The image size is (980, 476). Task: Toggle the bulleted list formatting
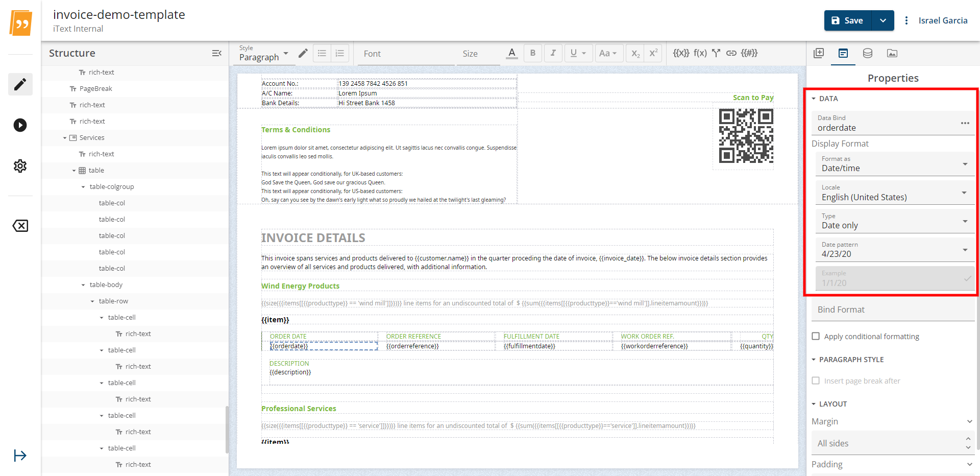(322, 53)
